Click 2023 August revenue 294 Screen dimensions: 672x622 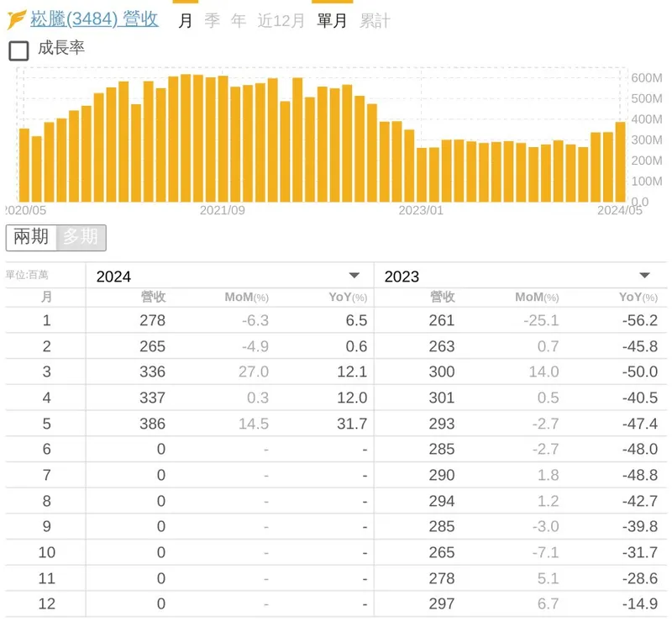tap(442, 501)
